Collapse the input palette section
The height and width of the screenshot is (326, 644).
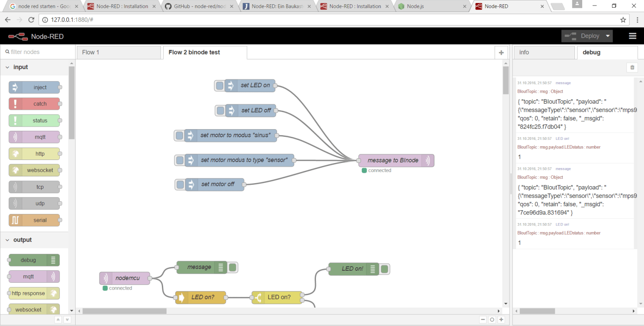pos(7,67)
